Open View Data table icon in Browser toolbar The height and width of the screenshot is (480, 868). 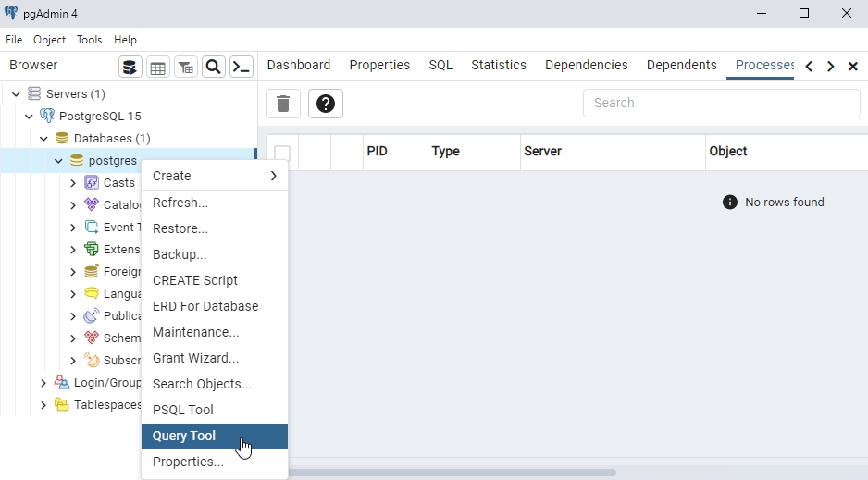(158, 67)
